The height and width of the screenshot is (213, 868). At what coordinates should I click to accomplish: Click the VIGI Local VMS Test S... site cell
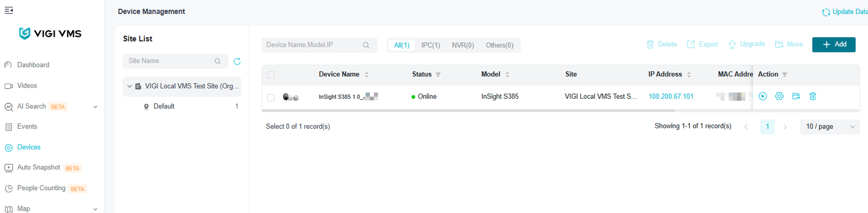coord(601,97)
